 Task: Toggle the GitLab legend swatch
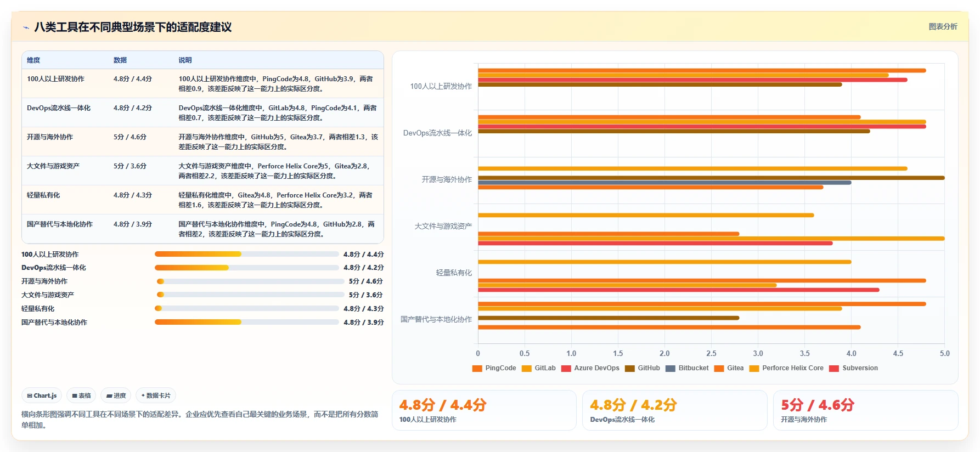pyautogui.click(x=526, y=368)
